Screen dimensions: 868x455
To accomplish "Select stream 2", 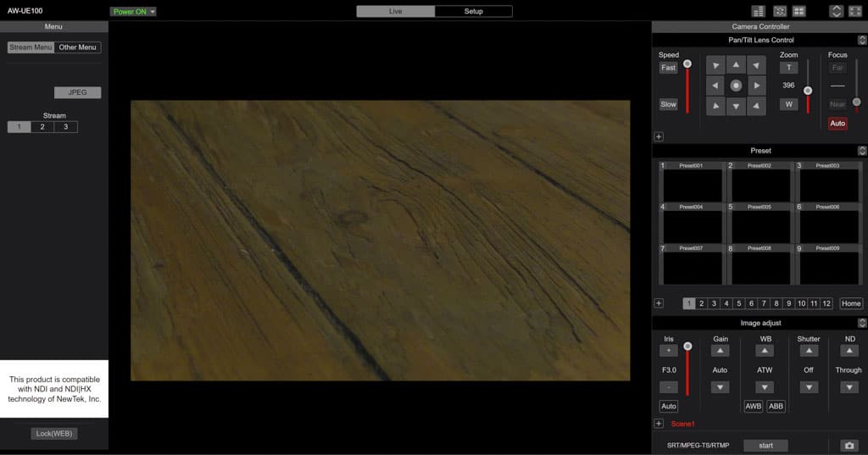I will tap(42, 127).
